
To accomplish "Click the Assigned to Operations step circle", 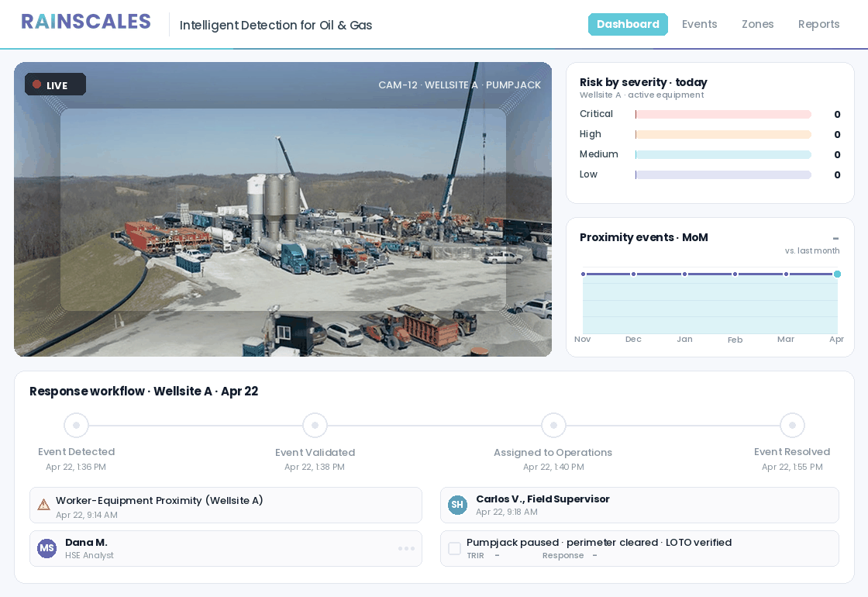I will tap(553, 425).
